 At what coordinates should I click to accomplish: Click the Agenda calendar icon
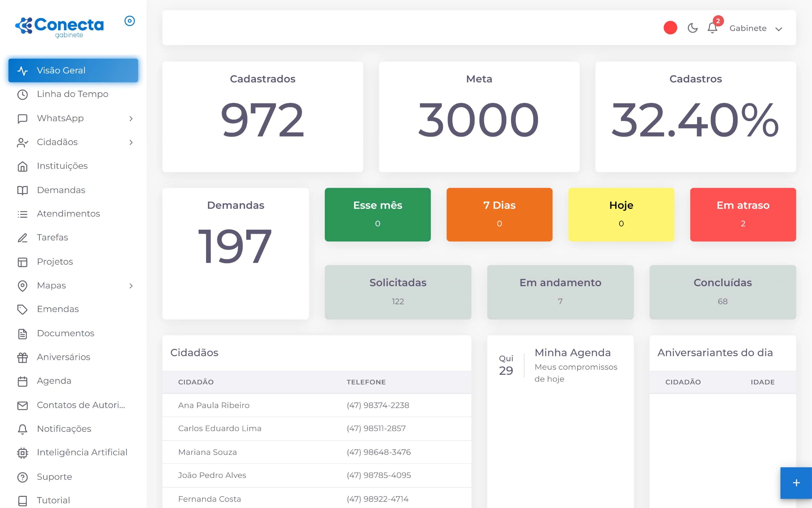point(23,381)
